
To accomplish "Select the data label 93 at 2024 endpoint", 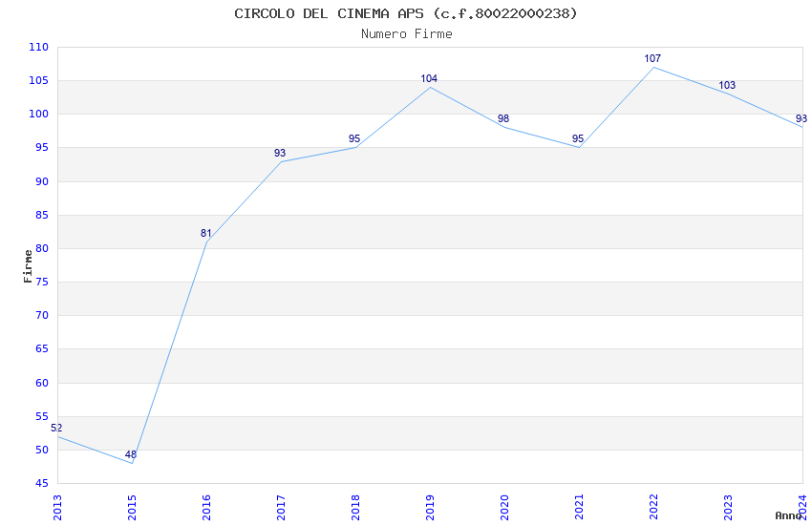I will coord(801,119).
